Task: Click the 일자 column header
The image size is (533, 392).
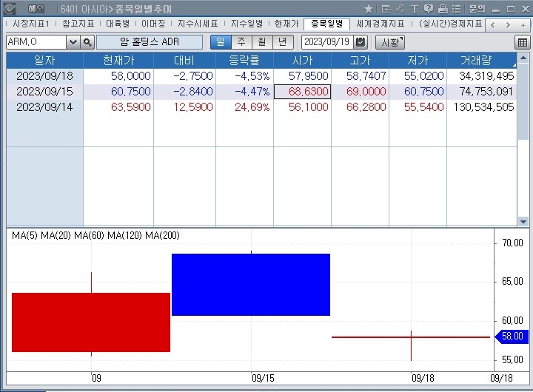Action: [x=44, y=61]
